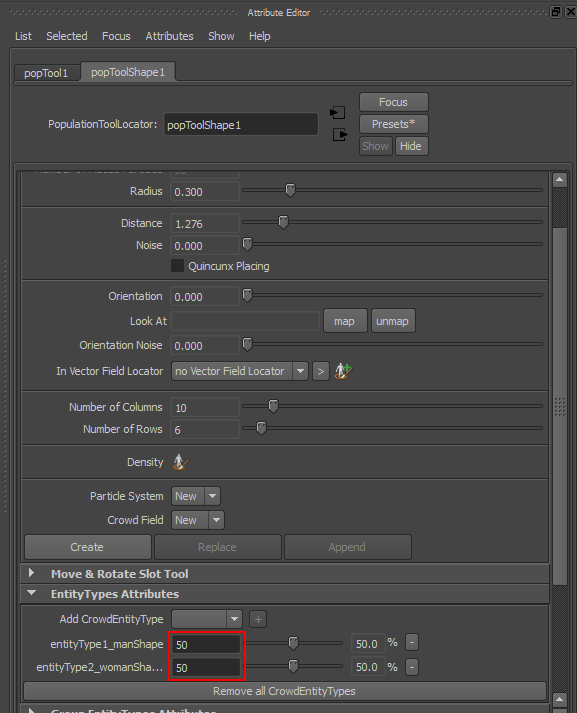
Task: Enable the Quincunx Placing checkbox
Action: [x=177, y=266]
